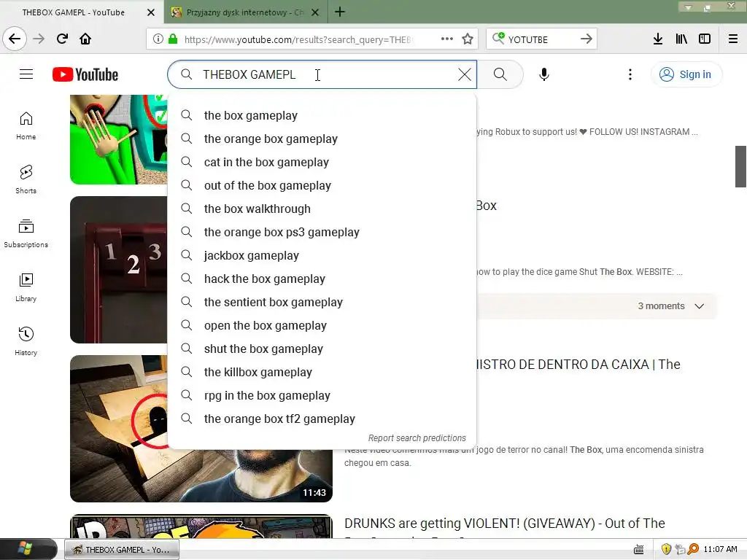Viewport: 747px width, 560px height.
Task: Open Library in the left sidebar
Action: point(26,287)
